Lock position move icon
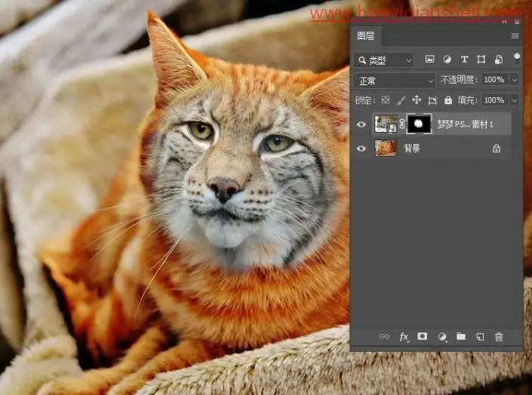 click(x=417, y=100)
